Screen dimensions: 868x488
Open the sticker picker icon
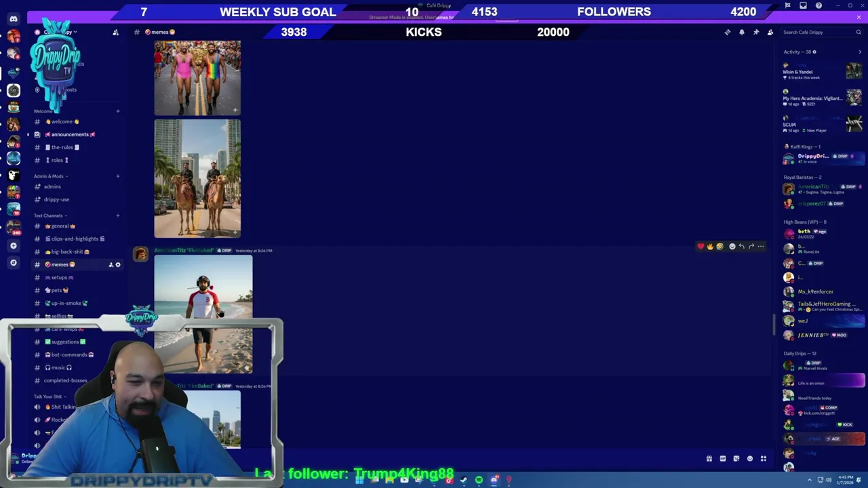(x=736, y=459)
